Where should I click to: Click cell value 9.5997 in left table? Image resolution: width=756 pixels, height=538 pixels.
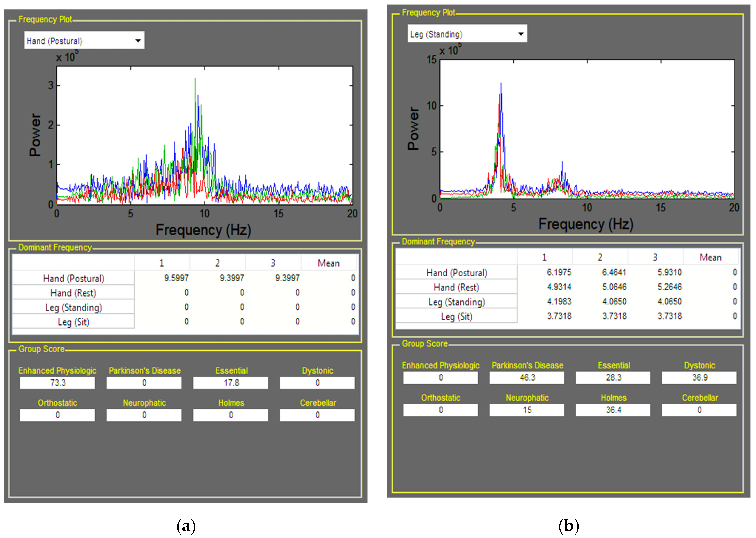176,278
